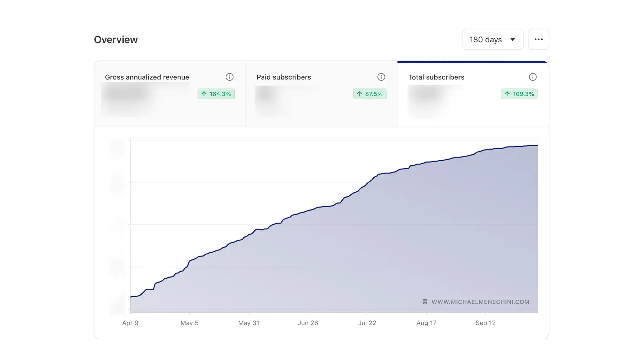Click the May 5 axis label
The height and width of the screenshot is (362, 644).
tap(190, 323)
